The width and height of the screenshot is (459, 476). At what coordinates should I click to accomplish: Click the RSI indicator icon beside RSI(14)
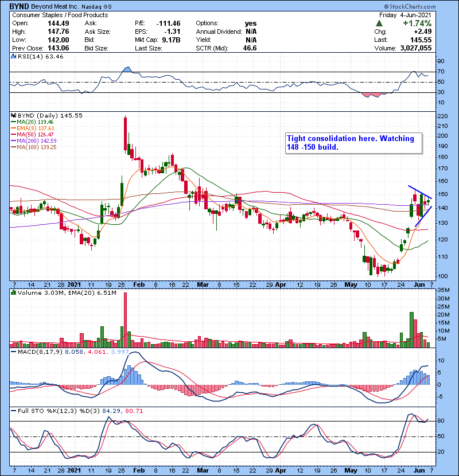pos(13,56)
